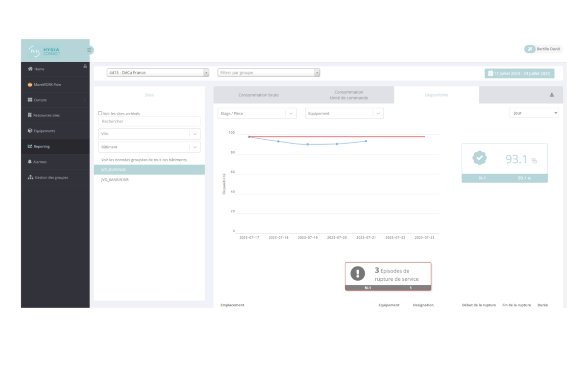Click the Rechercher search field
The height and width of the screenshot is (392, 588).
click(x=149, y=122)
